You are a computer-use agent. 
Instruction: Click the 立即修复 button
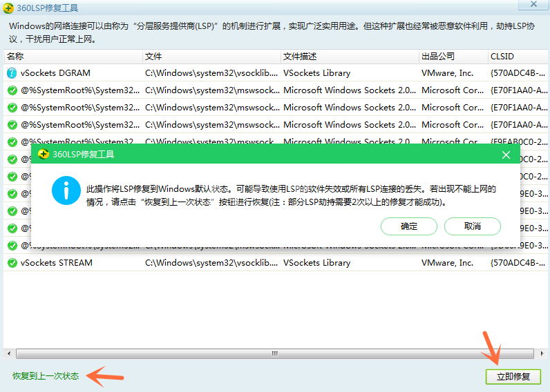pos(513,377)
